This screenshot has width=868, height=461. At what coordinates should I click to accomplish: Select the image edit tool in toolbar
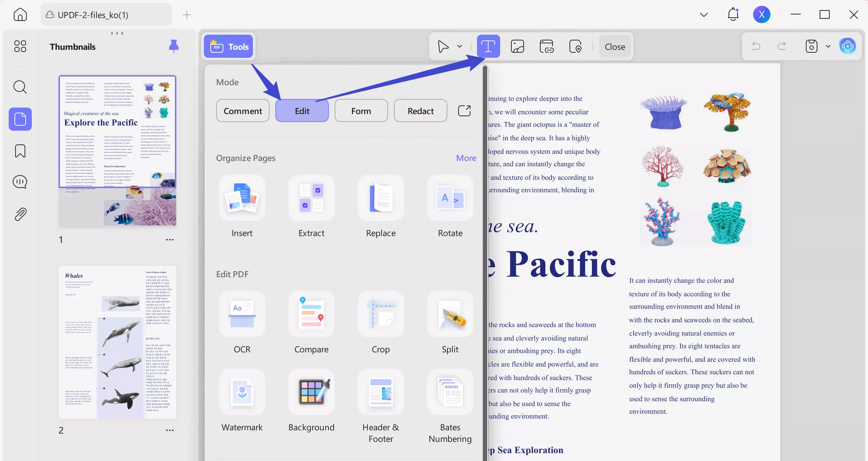click(517, 47)
